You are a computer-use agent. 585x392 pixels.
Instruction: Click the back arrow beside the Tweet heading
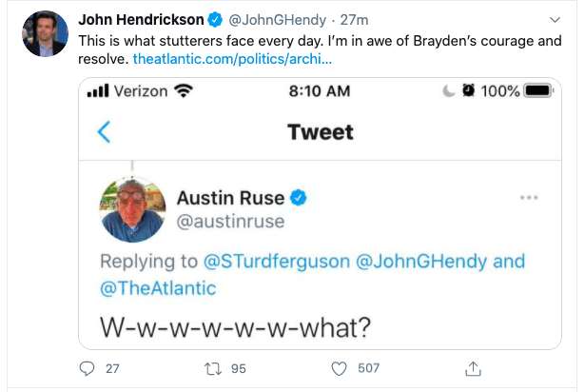(104, 132)
